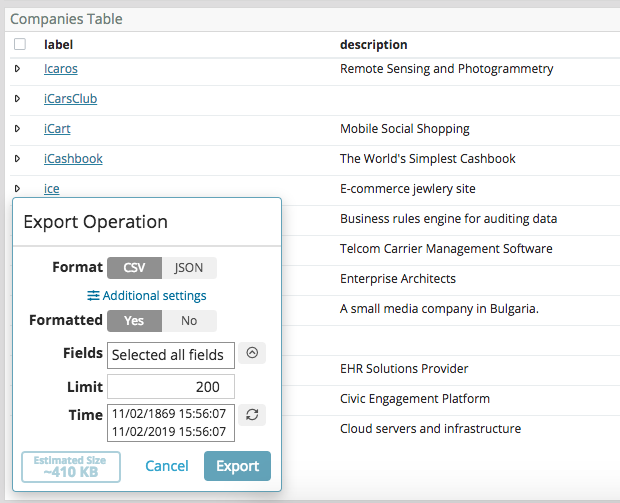Image resolution: width=620 pixels, height=503 pixels.
Task: Expand the iCart row
Action: tap(17, 129)
